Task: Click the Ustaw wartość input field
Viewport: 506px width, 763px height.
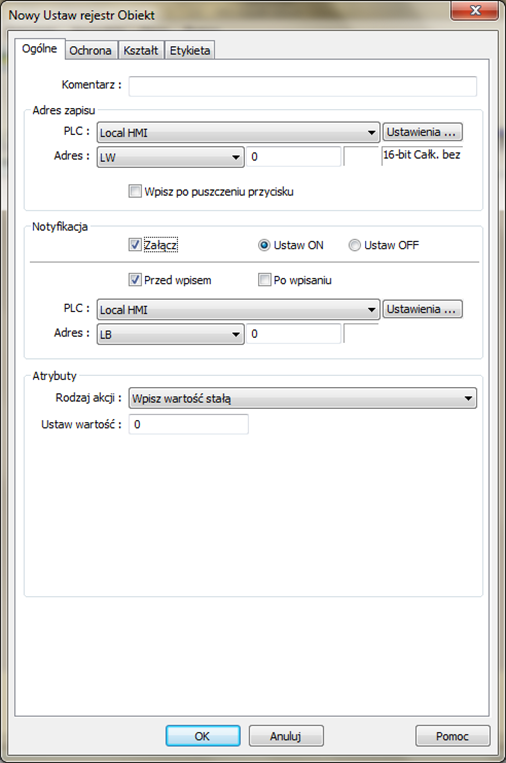Action: pyautogui.click(x=189, y=424)
